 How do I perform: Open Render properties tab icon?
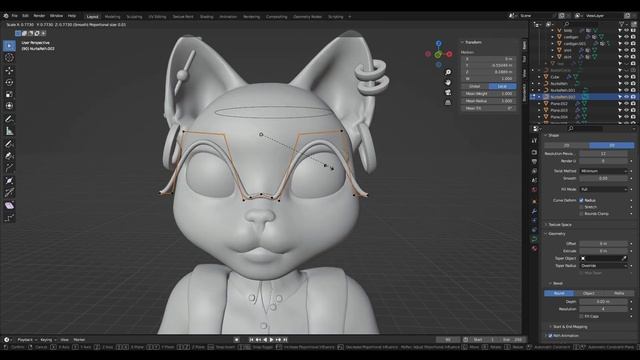[x=534, y=152]
